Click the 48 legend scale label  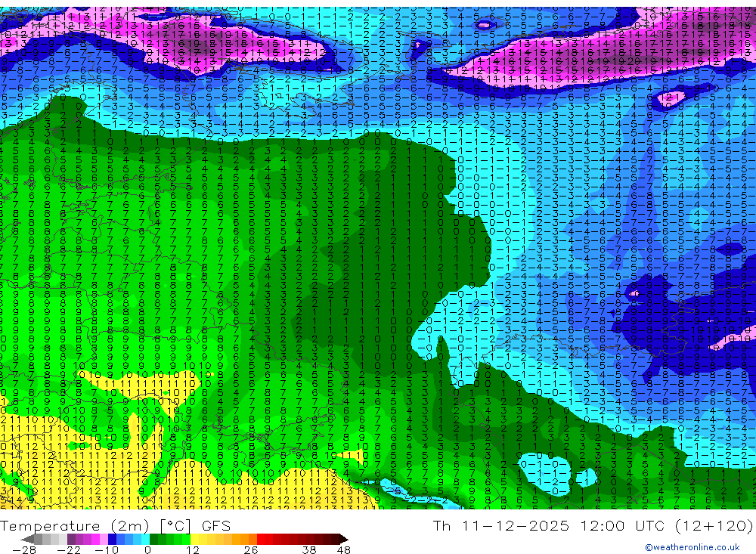(x=344, y=549)
